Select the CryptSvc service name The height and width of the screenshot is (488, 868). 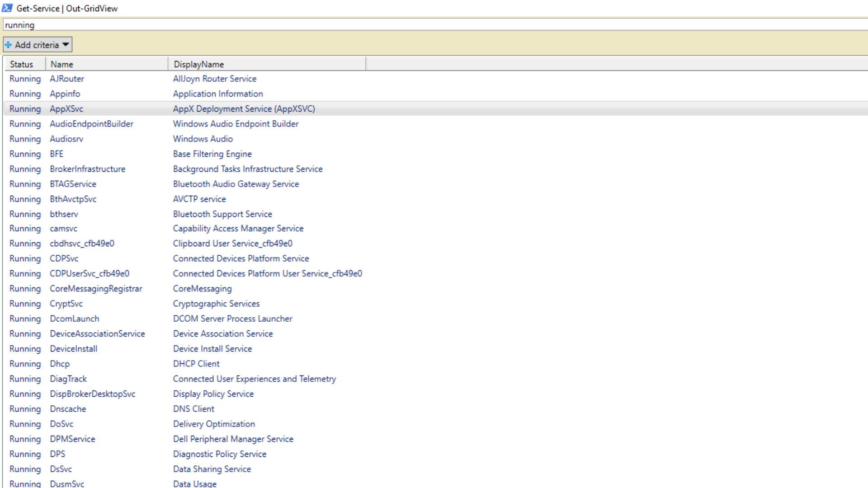tap(66, 304)
